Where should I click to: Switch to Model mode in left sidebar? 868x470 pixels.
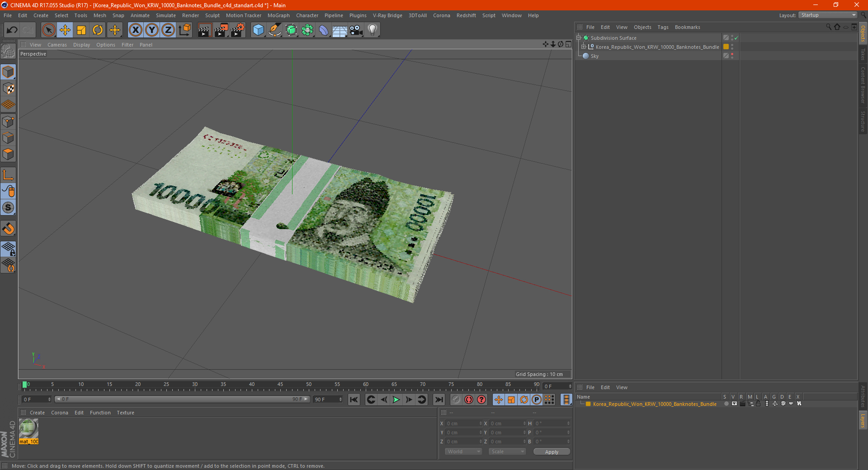pyautogui.click(x=9, y=72)
